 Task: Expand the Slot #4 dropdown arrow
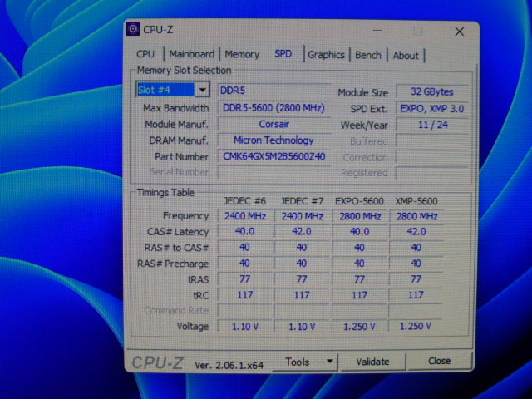203,90
